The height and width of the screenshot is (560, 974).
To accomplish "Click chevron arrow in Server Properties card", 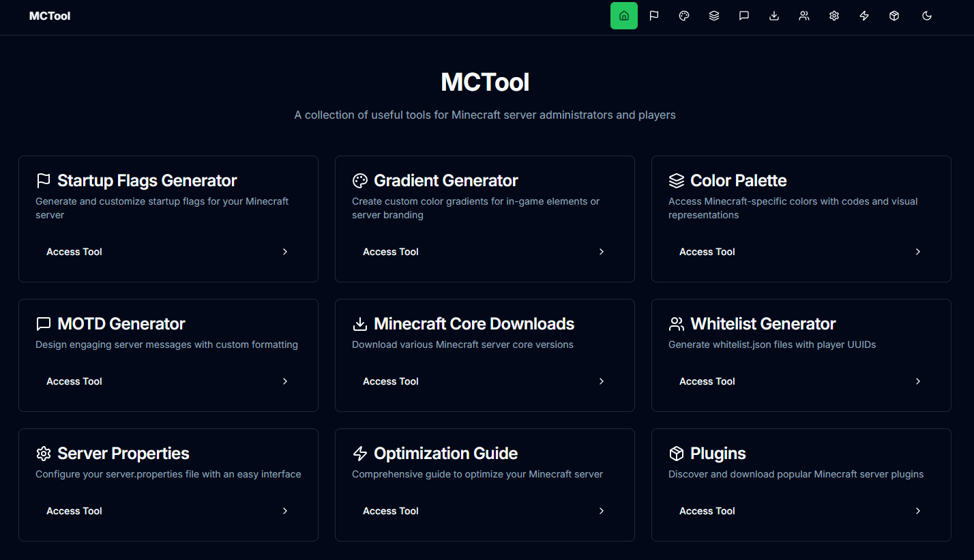I will tap(285, 511).
